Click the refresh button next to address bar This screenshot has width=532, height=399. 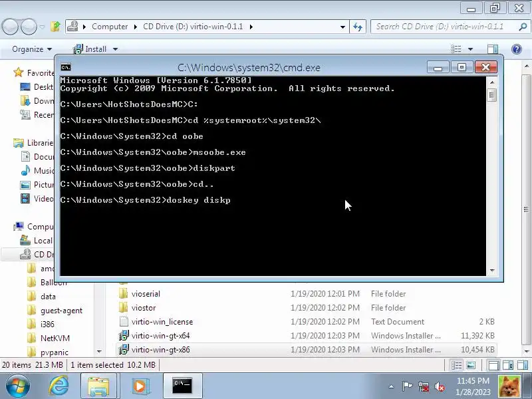(358, 27)
